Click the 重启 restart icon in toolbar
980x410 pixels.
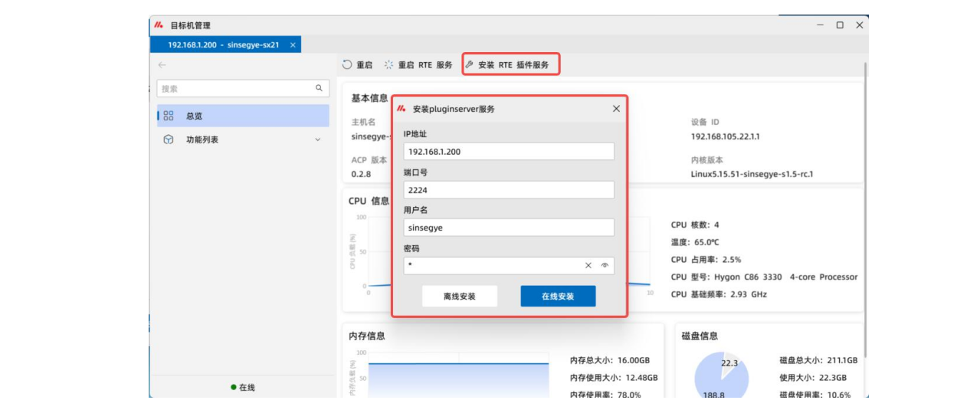347,65
